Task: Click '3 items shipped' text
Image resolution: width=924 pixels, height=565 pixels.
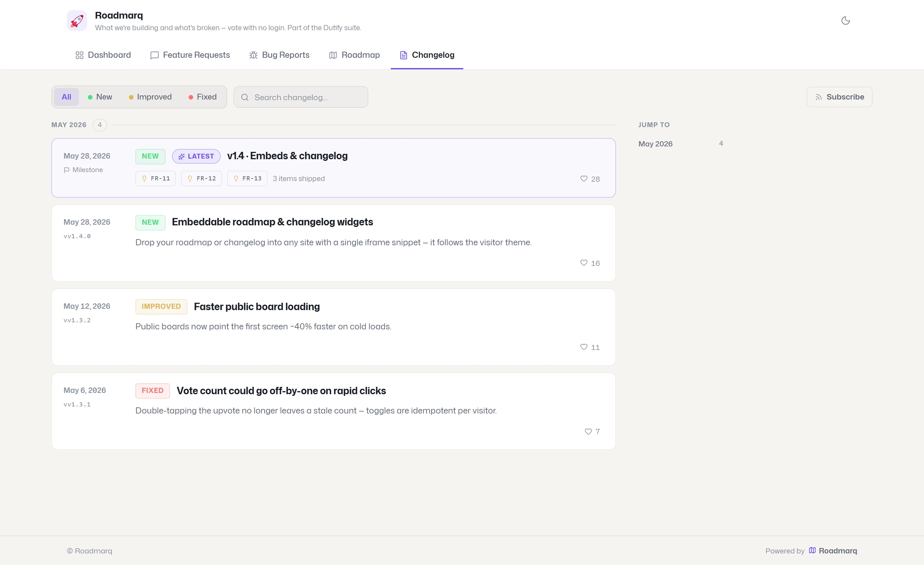Action: (x=299, y=178)
